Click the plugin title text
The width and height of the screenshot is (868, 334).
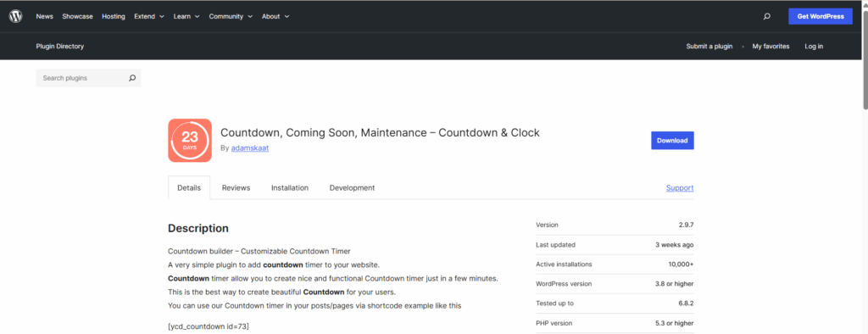coord(380,133)
